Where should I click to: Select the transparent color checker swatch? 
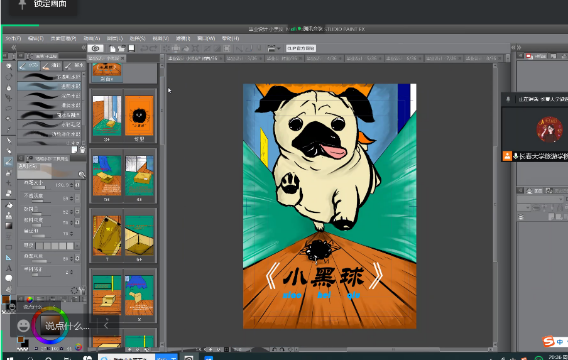[22, 349]
